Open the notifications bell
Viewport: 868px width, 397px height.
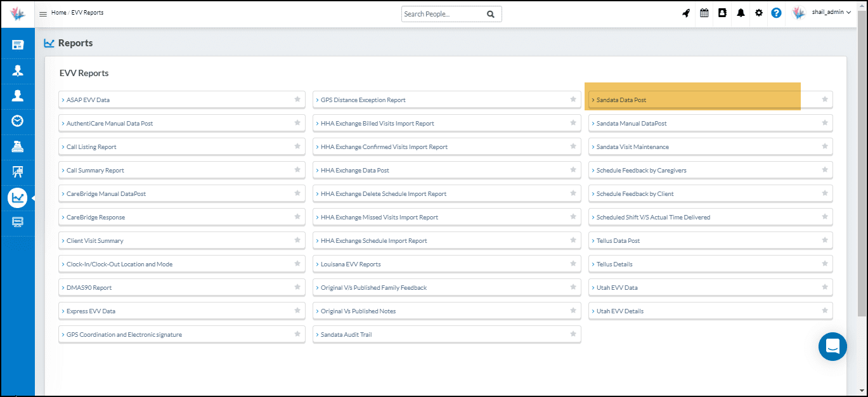click(x=741, y=13)
